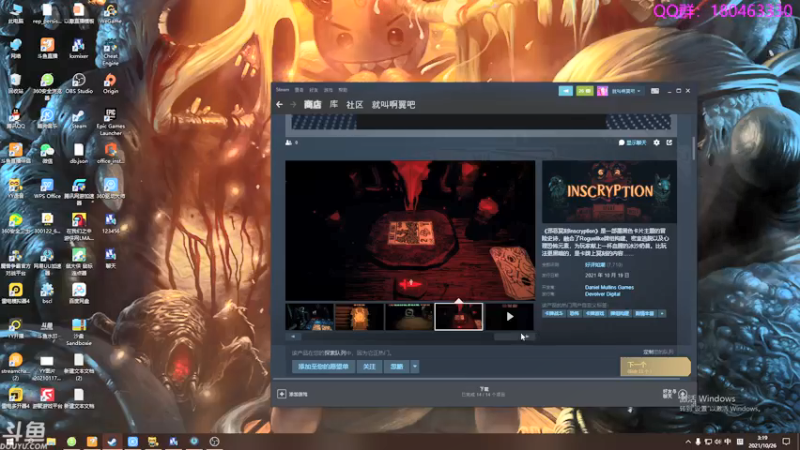Click the 显示聊天 show chat link
This screenshot has width=800, height=450.
632,143
